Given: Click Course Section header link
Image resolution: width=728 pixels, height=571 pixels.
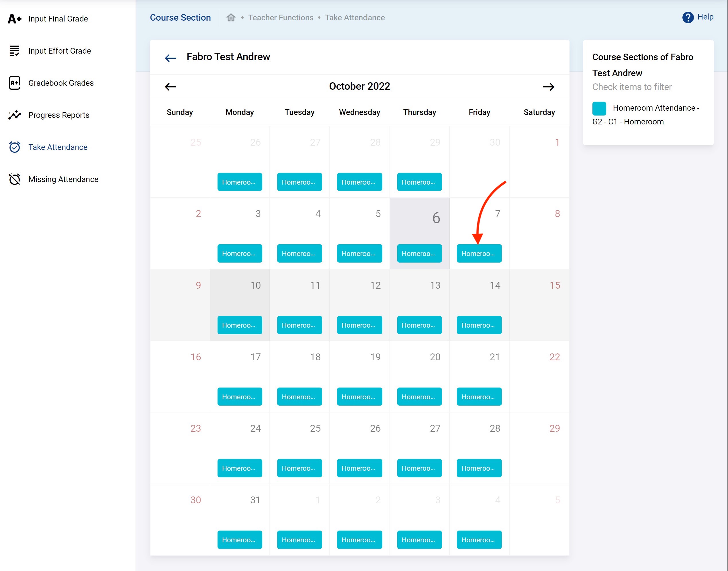Looking at the screenshot, I should click(x=180, y=17).
